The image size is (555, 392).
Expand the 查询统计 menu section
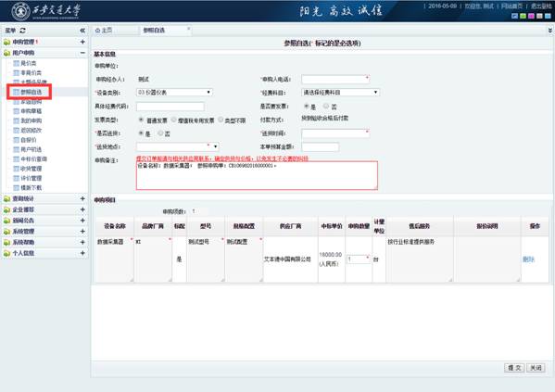[x=82, y=198]
